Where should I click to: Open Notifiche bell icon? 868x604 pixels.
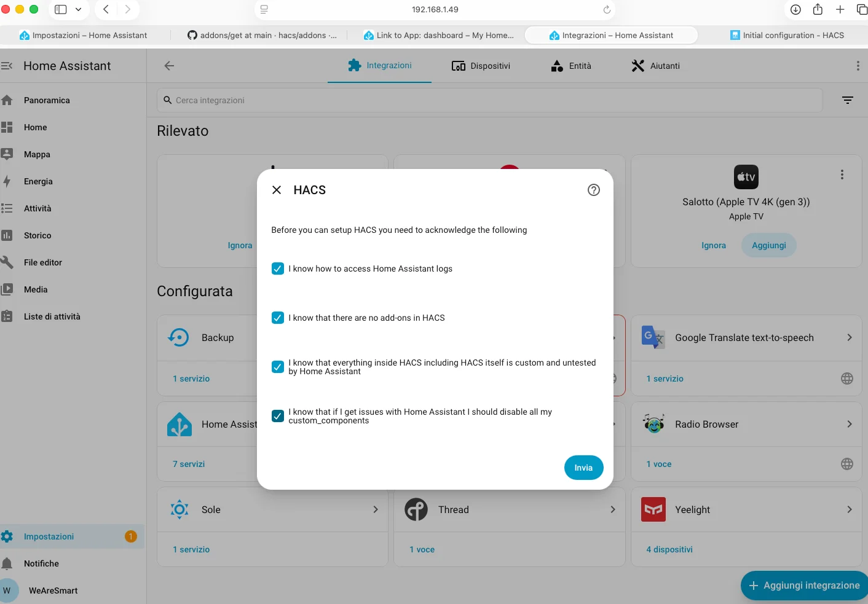point(7,563)
